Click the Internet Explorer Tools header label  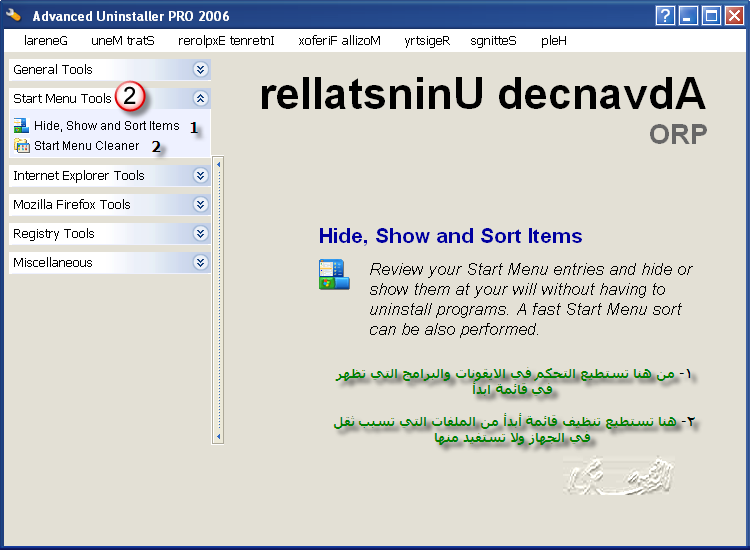78,176
